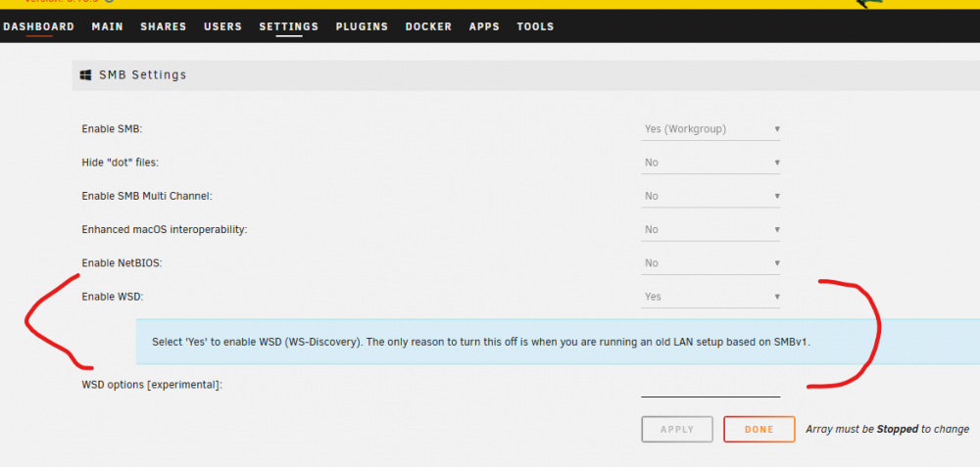Click the "Enable SMB Multi Channel:" label
980x467 pixels.
pyautogui.click(x=148, y=196)
